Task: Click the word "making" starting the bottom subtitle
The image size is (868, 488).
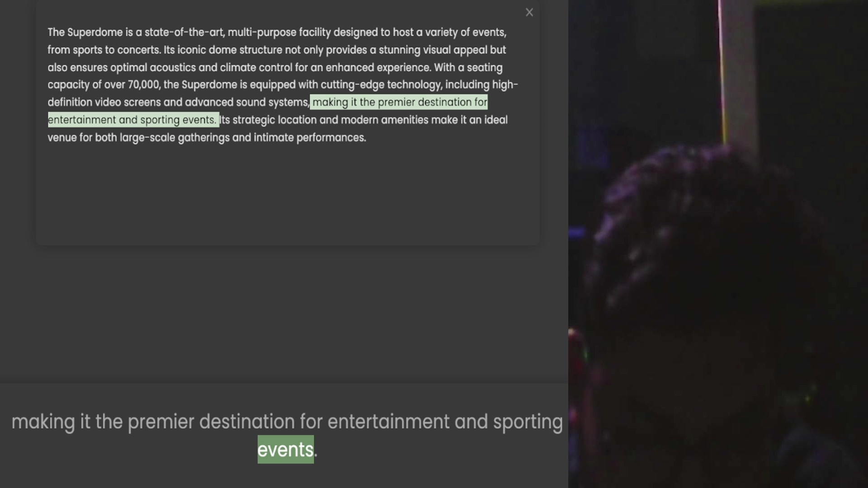Action: pos(43,422)
